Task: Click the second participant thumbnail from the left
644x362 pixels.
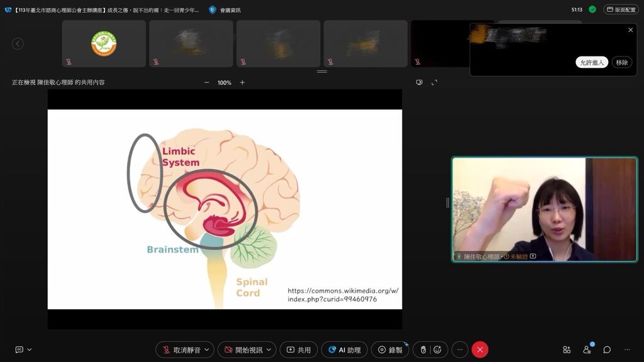Action: click(191, 43)
